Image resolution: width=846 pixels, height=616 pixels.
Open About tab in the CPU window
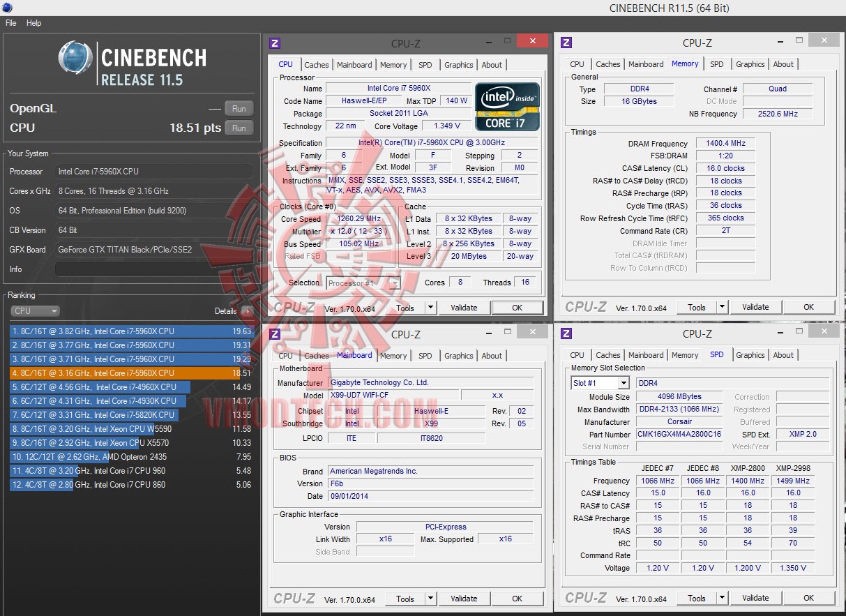[492, 65]
